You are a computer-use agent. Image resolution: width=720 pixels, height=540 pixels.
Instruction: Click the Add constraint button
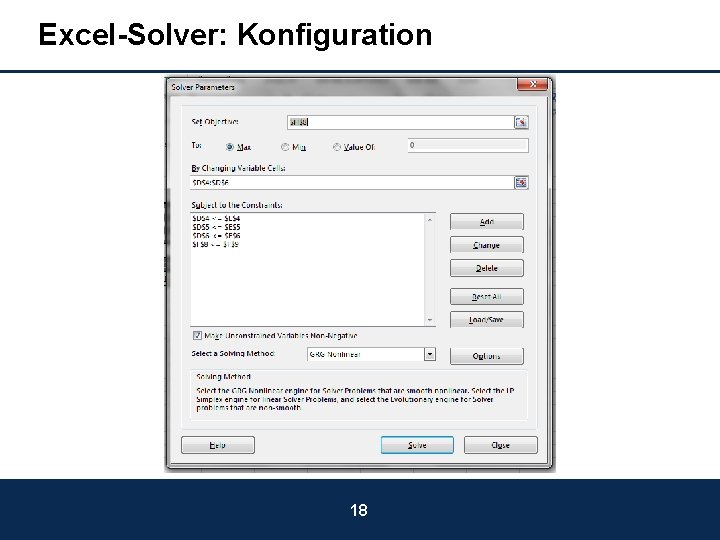click(x=487, y=222)
